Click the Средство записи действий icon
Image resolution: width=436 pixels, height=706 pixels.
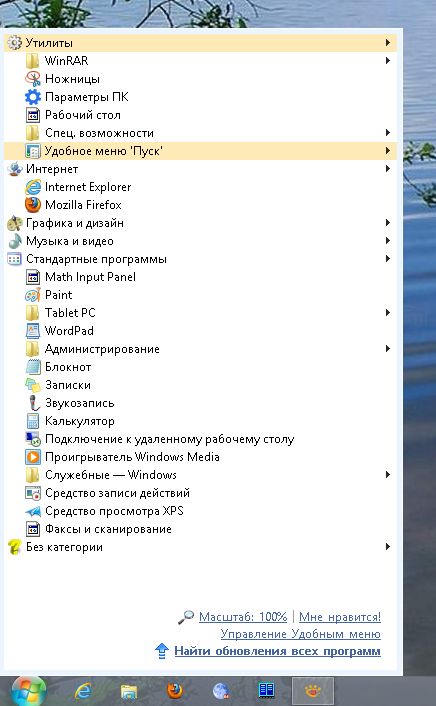[x=32, y=493]
